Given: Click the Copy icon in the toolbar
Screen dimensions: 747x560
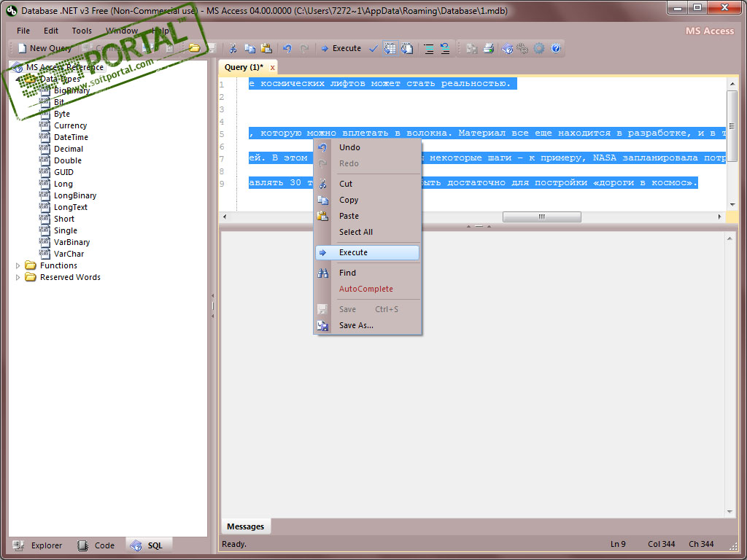Looking at the screenshot, I should [249, 48].
